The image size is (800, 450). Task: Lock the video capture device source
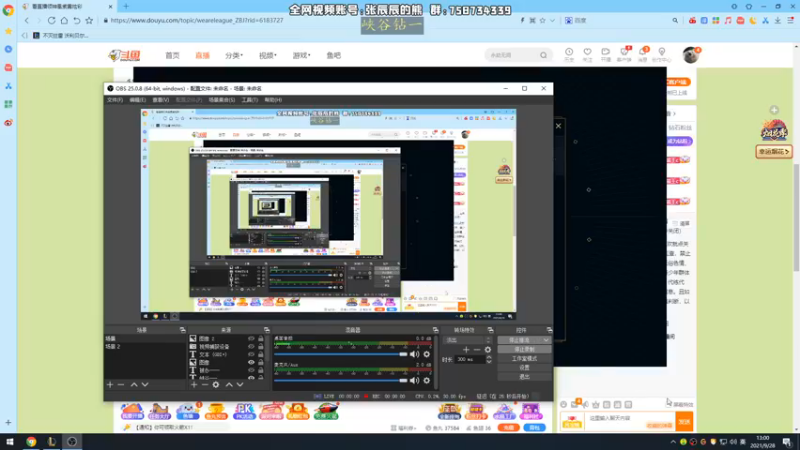point(261,346)
